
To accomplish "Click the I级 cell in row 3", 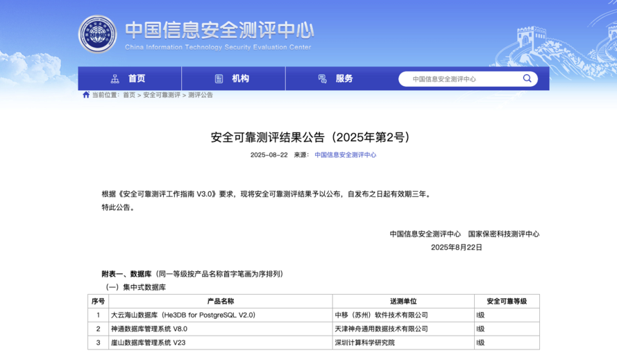I will (x=507, y=343).
